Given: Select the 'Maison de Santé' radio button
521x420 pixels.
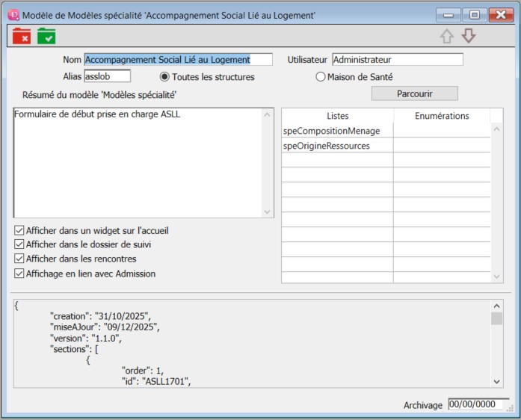Looking at the screenshot, I should (x=321, y=77).
